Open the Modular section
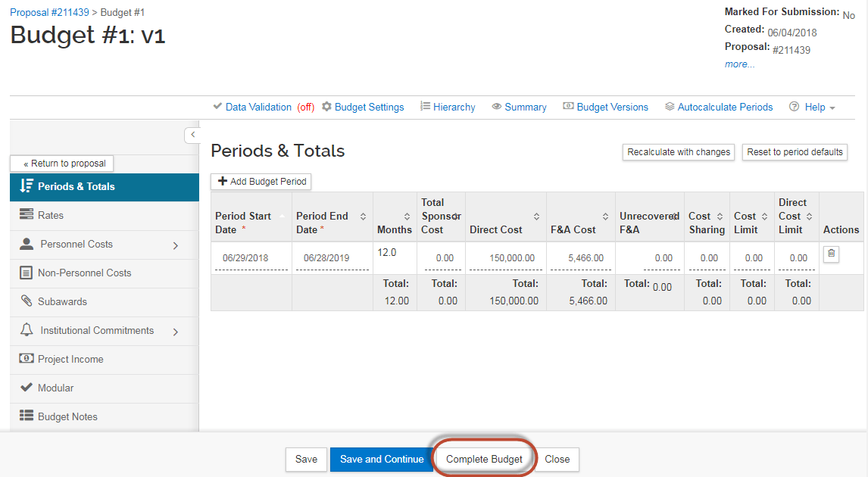This screenshot has height=477, width=868. [x=105, y=388]
